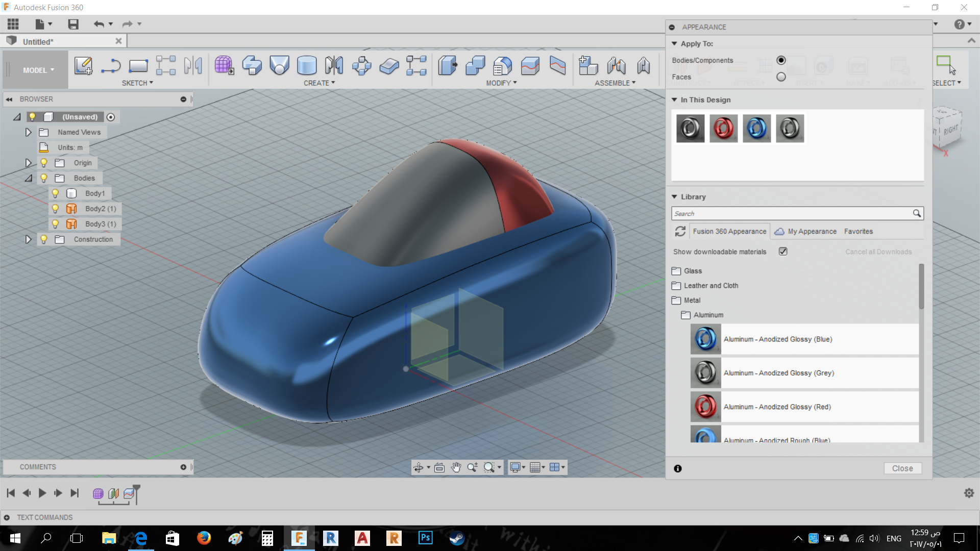Toggle visibility lightbulb for Construction folder
Viewport: 980px width, 551px height.
coord(43,239)
